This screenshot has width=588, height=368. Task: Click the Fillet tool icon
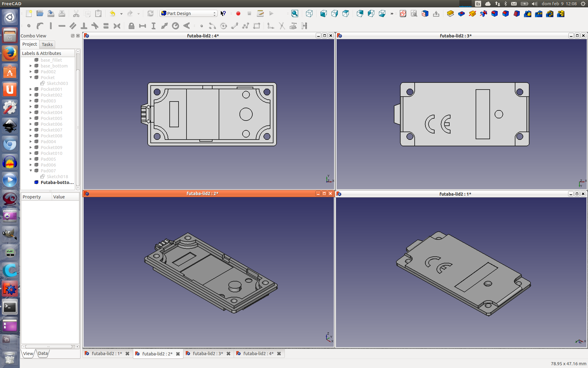pos(495,13)
